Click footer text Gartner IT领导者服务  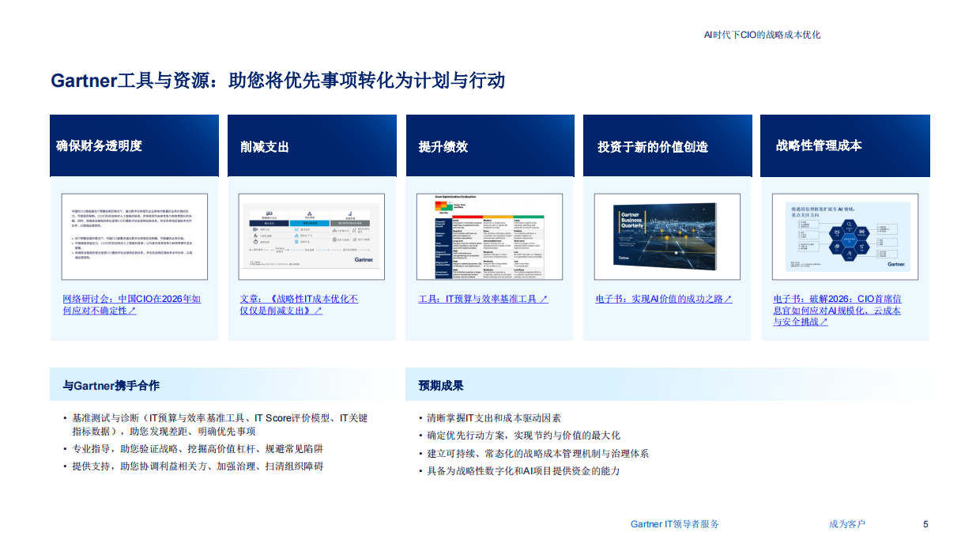[x=675, y=524]
